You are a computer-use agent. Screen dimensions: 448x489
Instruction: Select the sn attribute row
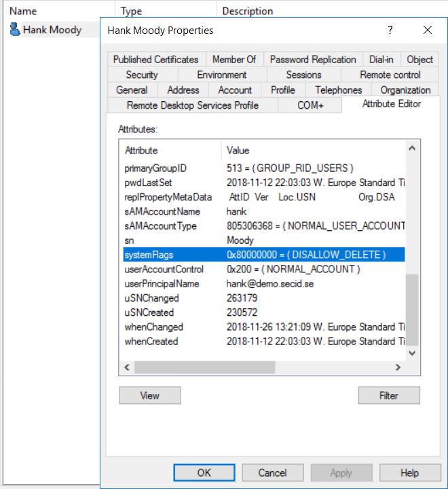(x=264, y=240)
